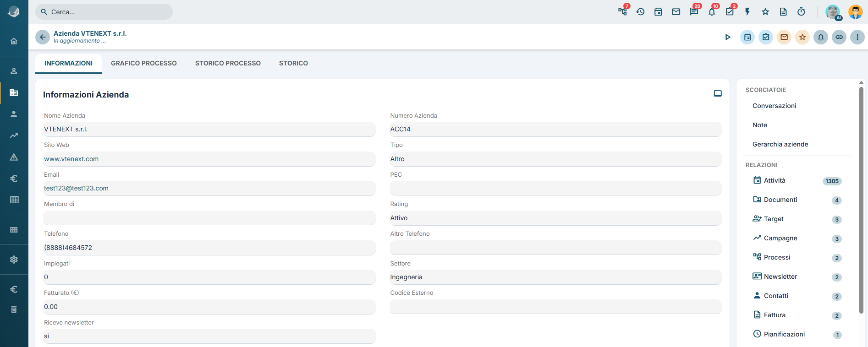Open the warning triangle icon in sidebar
868x347 pixels.
coord(14,157)
